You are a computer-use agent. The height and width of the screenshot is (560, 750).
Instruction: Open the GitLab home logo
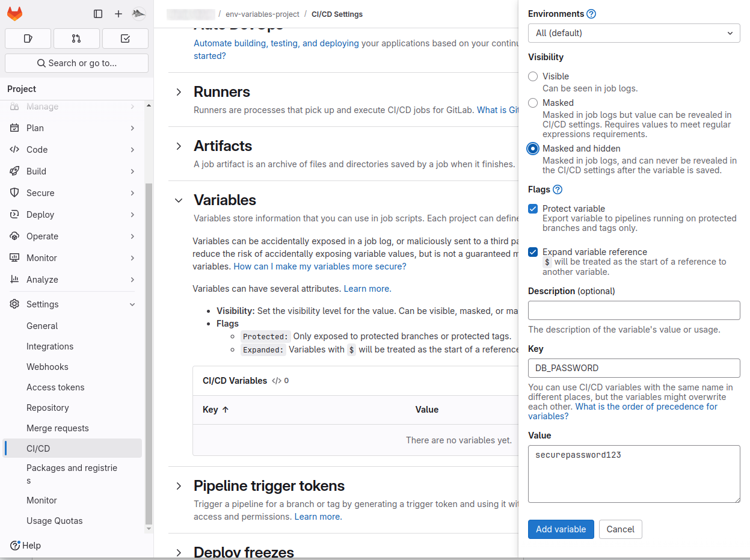(14, 14)
